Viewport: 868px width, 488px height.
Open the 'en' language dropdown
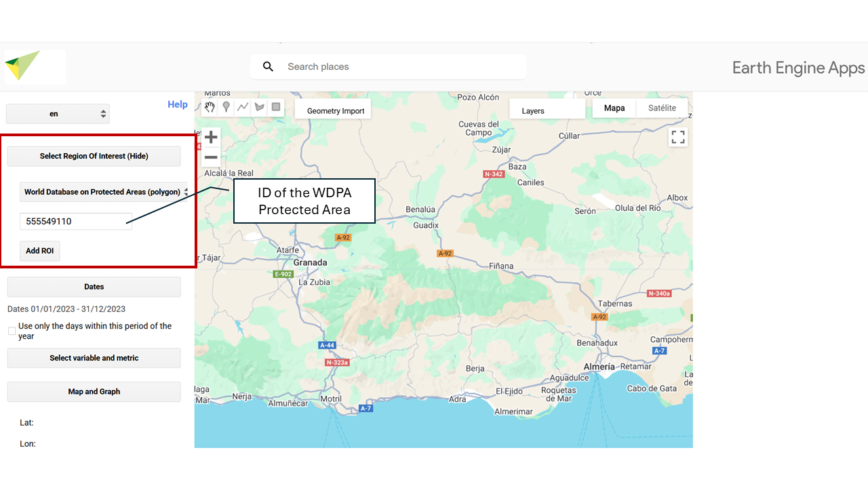[x=58, y=114]
